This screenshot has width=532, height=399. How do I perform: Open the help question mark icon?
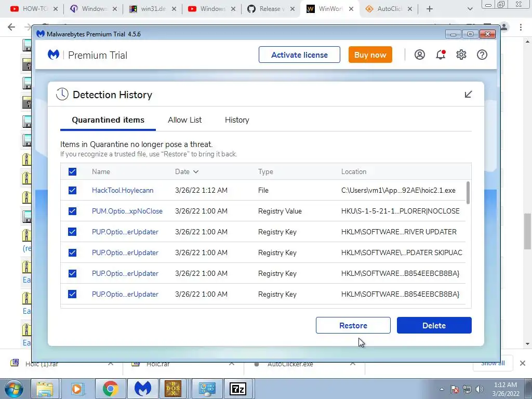[482, 55]
